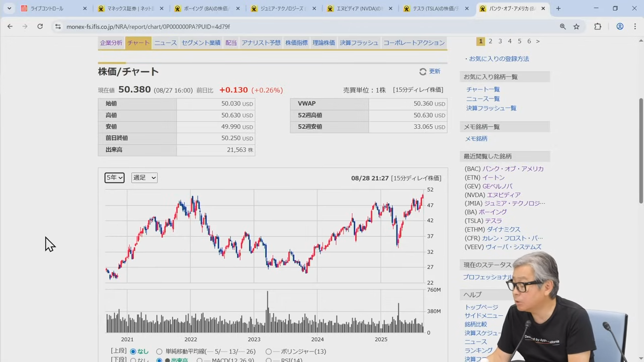644x362 pixels.
Task: Switch to the ライブコントロール browser tab
Action: tap(53, 9)
